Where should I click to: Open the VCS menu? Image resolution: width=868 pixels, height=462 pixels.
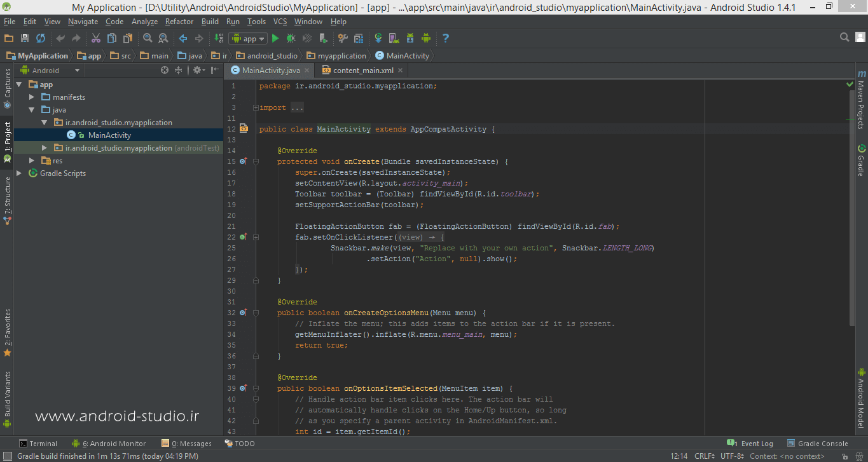click(280, 22)
